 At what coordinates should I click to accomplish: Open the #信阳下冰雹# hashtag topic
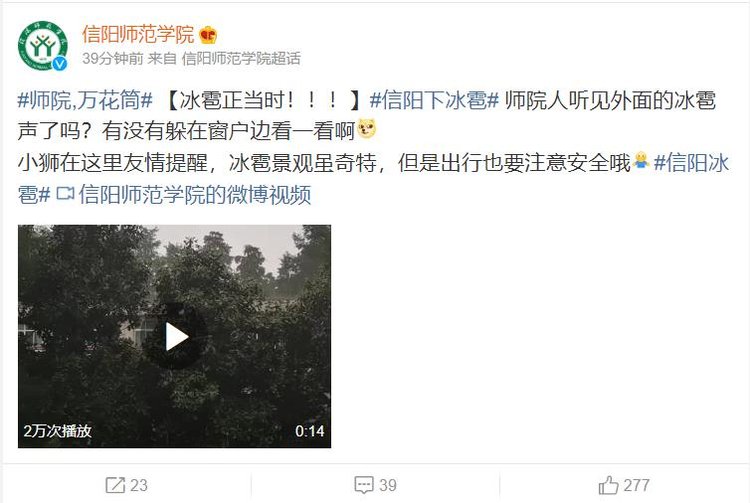pyautogui.click(x=434, y=100)
